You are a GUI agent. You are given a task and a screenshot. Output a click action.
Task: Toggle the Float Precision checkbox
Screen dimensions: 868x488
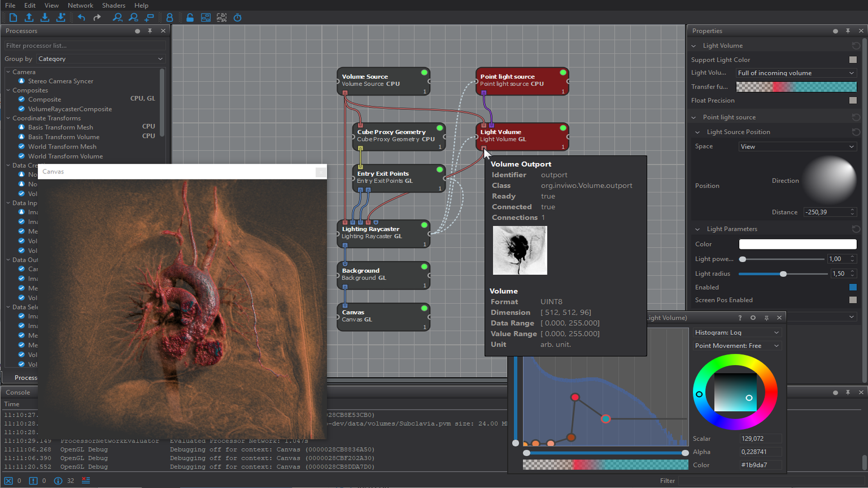click(853, 100)
